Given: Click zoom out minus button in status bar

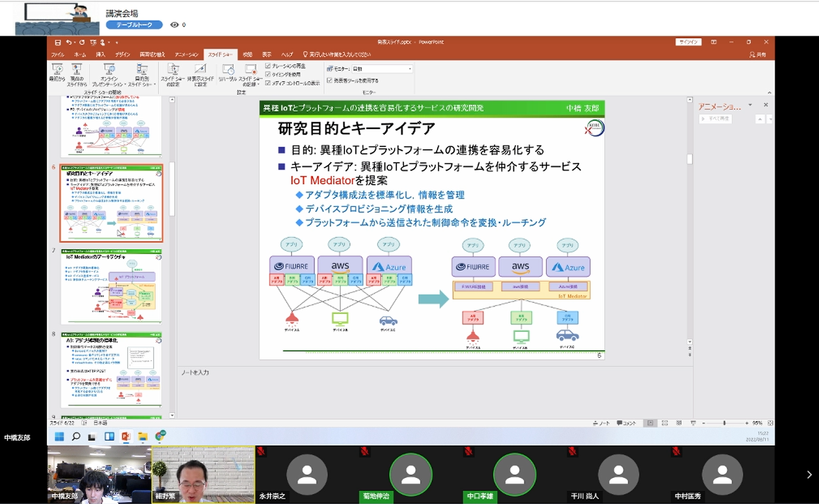Looking at the screenshot, I should click(x=703, y=423).
